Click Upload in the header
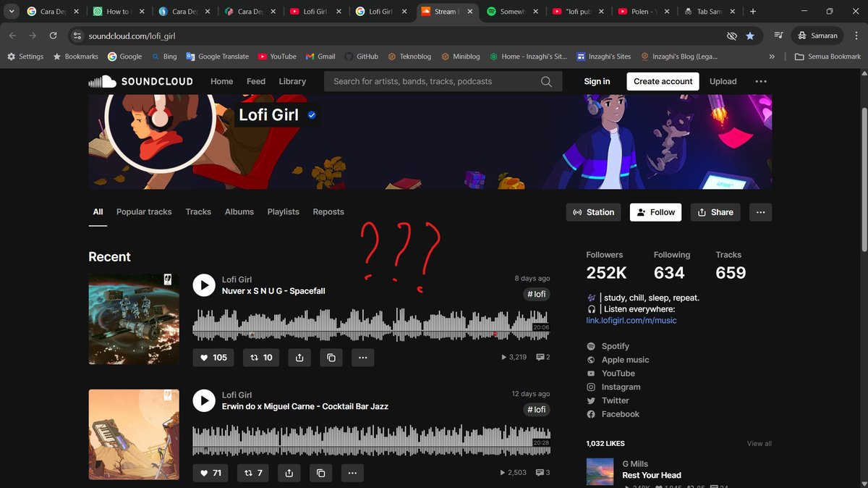 point(723,81)
